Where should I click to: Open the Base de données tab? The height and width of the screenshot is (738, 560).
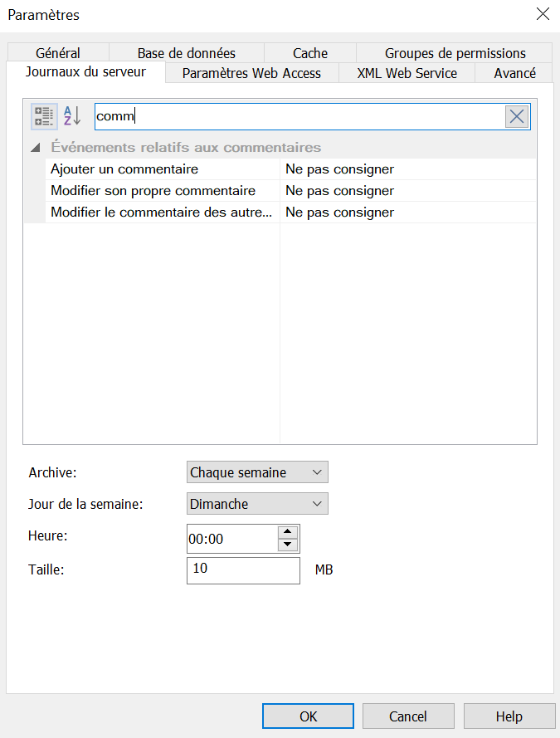click(186, 53)
